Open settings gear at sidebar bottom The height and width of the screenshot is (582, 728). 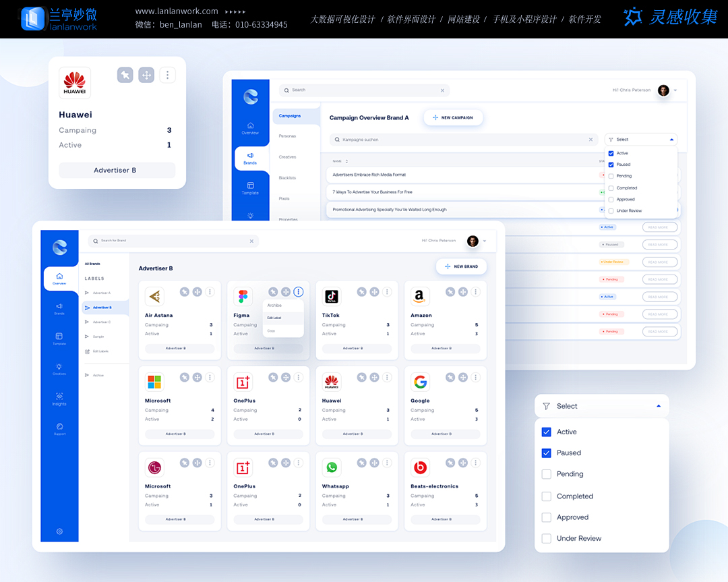pyautogui.click(x=59, y=531)
